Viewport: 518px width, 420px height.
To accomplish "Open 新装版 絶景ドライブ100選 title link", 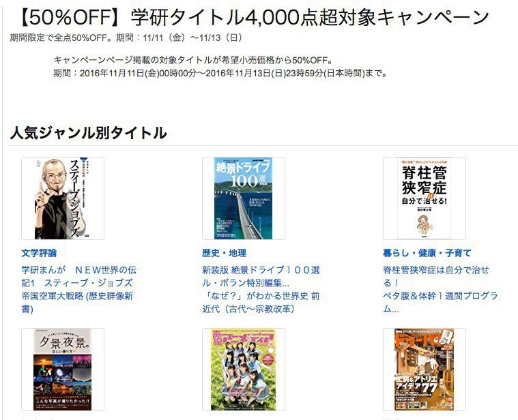I will [x=261, y=277].
